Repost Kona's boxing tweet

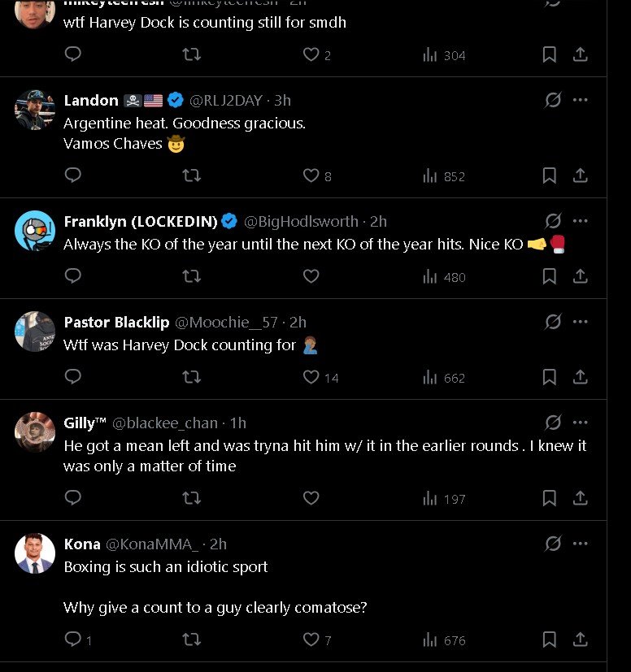tap(192, 639)
